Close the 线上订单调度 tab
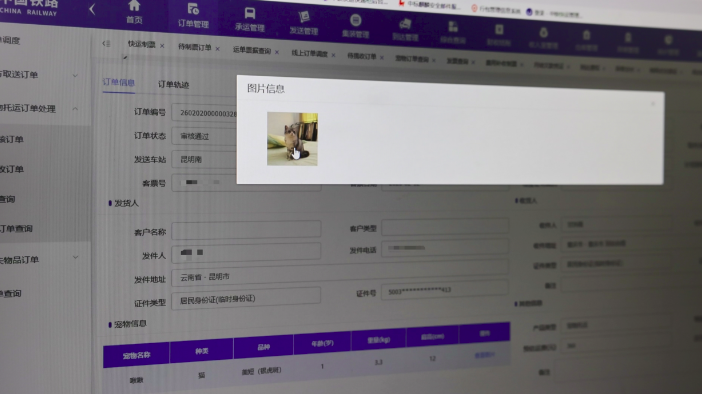Viewport: 702px width, 394px height. (333, 56)
